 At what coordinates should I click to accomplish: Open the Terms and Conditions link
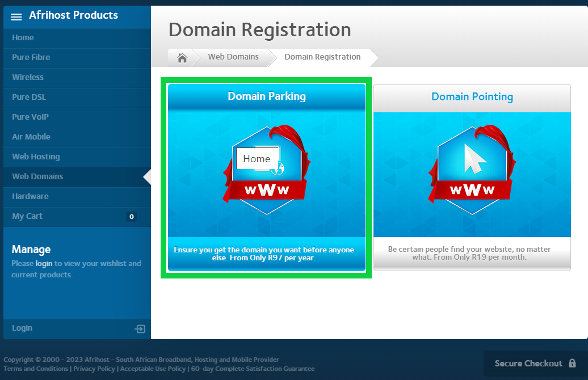(36, 369)
